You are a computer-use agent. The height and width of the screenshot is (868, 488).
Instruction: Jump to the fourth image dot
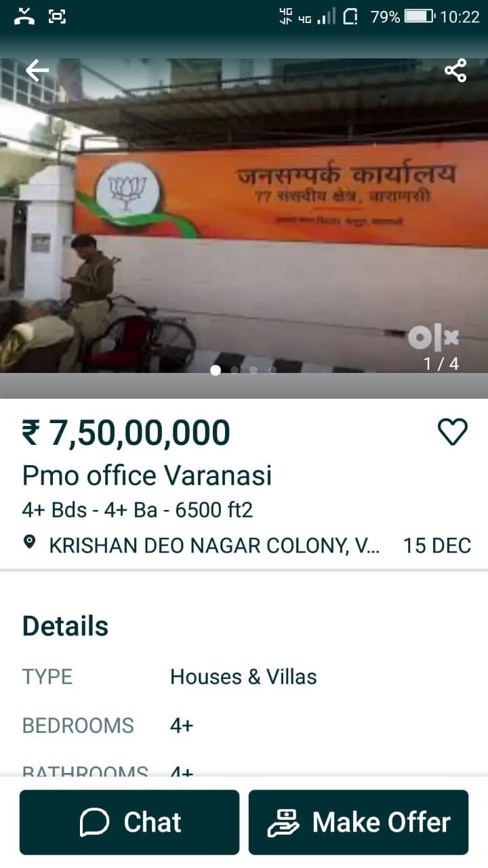coord(272,370)
